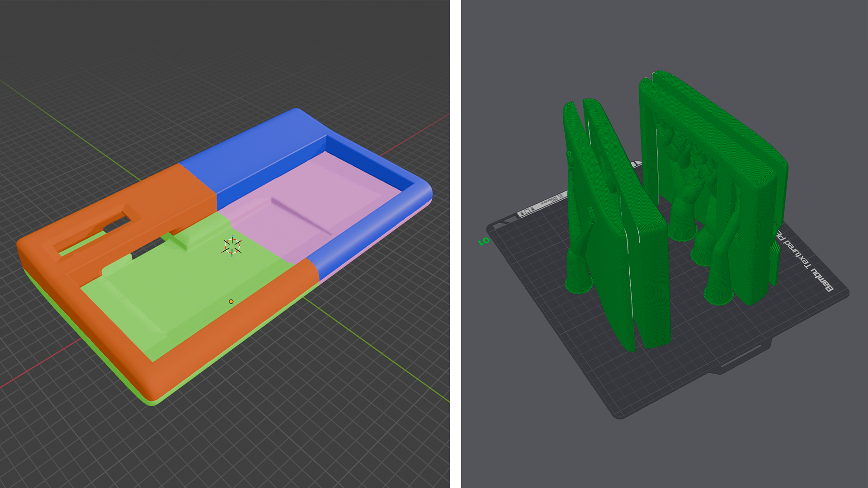
Task: Click the flared tree support base at far left
Action: coord(579,286)
